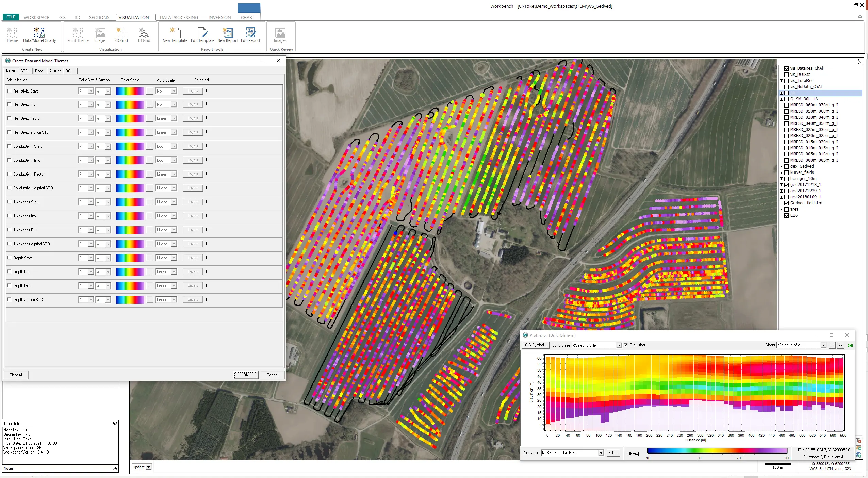Collapse the Node Info panel
Image resolution: width=868 pixels, height=478 pixels.
coord(115,424)
